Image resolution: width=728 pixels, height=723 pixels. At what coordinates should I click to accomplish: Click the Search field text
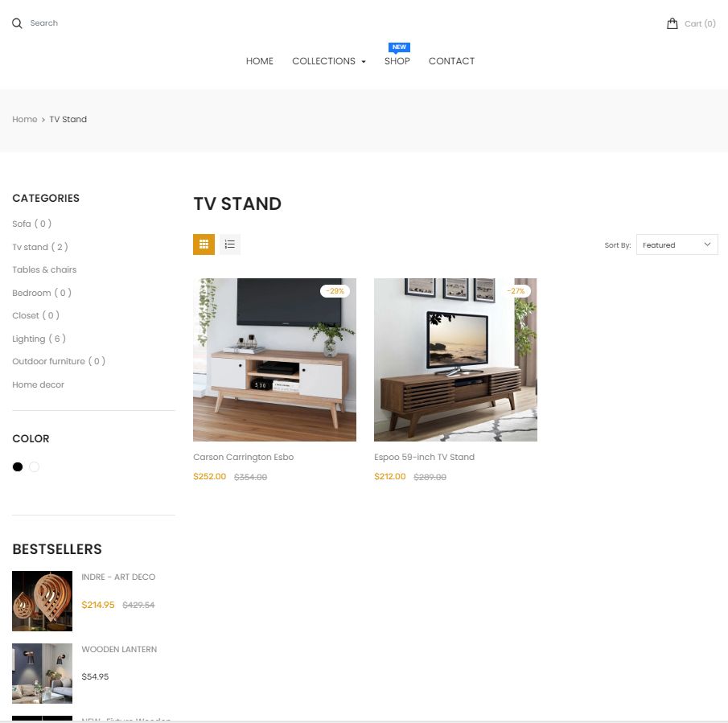tap(44, 23)
